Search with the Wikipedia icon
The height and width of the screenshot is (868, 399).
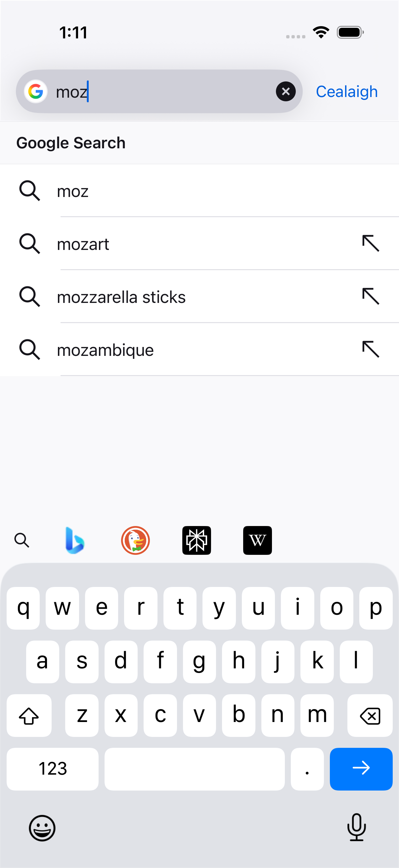(x=258, y=540)
